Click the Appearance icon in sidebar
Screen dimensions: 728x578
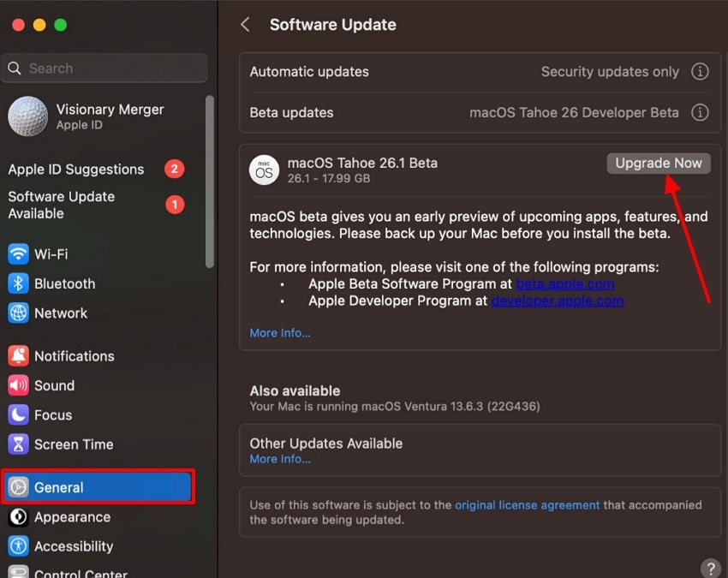[18, 517]
